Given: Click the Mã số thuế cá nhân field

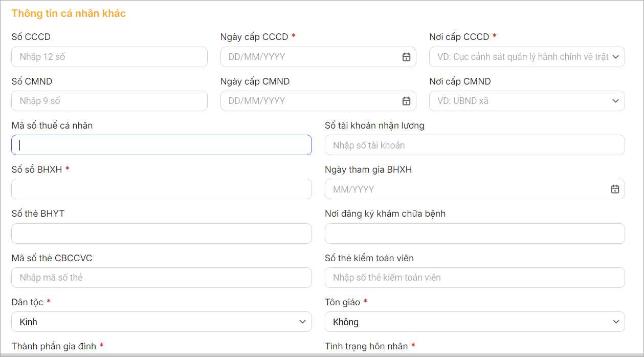Looking at the screenshot, I should pos(161,145).
